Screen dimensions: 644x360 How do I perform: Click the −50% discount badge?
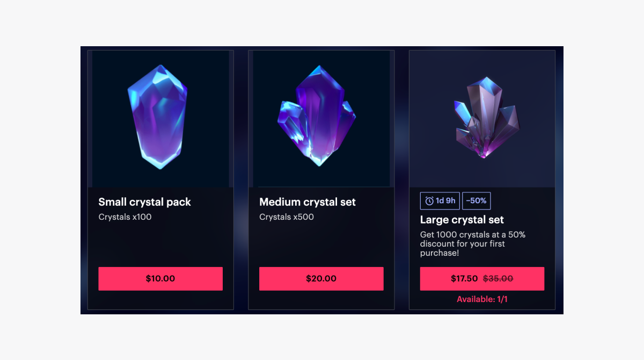476,201
